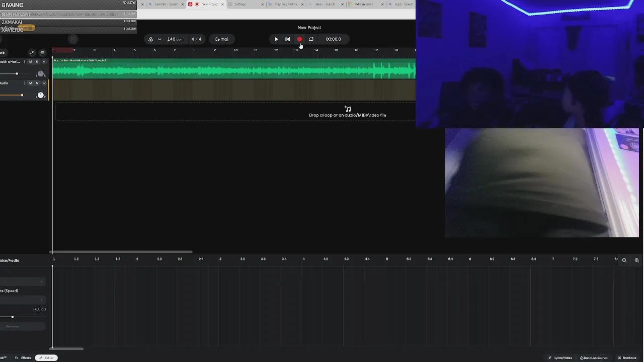Click the 00:00.0 time display
This screenshot has width=644, height=362.
(x=333, y=39)
